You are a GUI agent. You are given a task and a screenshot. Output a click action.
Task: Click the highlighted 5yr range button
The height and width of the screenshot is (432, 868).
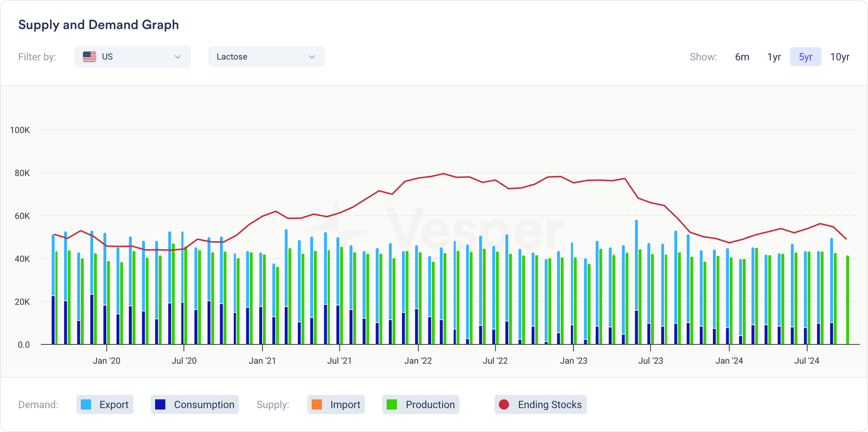pos(805,57)
